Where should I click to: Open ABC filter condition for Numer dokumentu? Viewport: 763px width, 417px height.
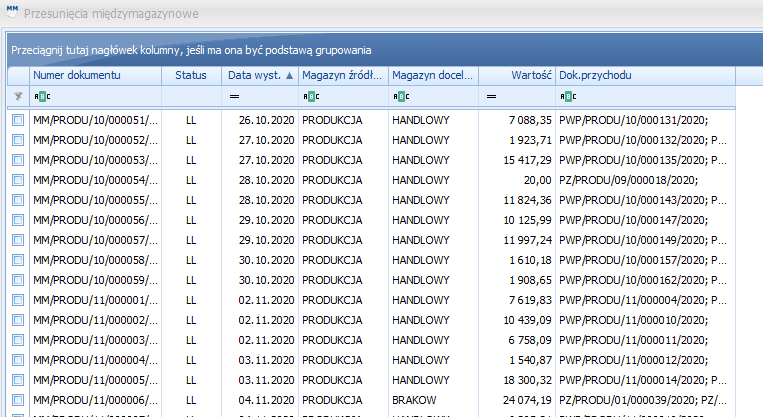click(x=42, y=96)
